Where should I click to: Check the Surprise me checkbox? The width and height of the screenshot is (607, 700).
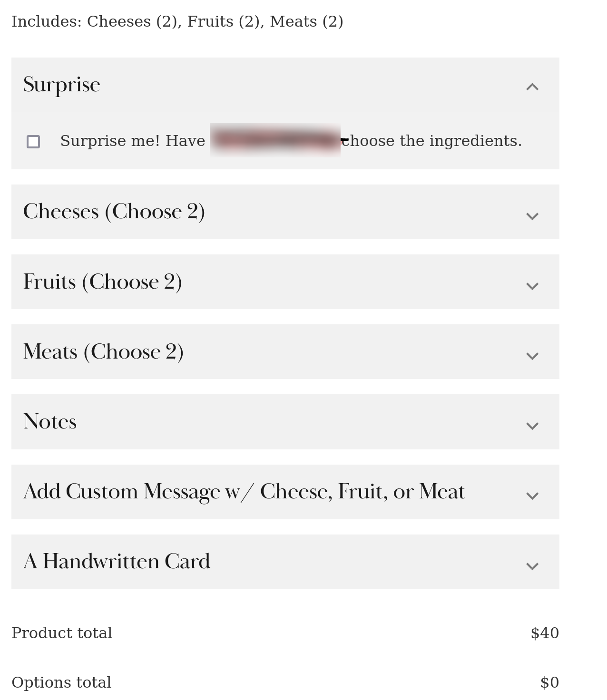pos(33,142)
